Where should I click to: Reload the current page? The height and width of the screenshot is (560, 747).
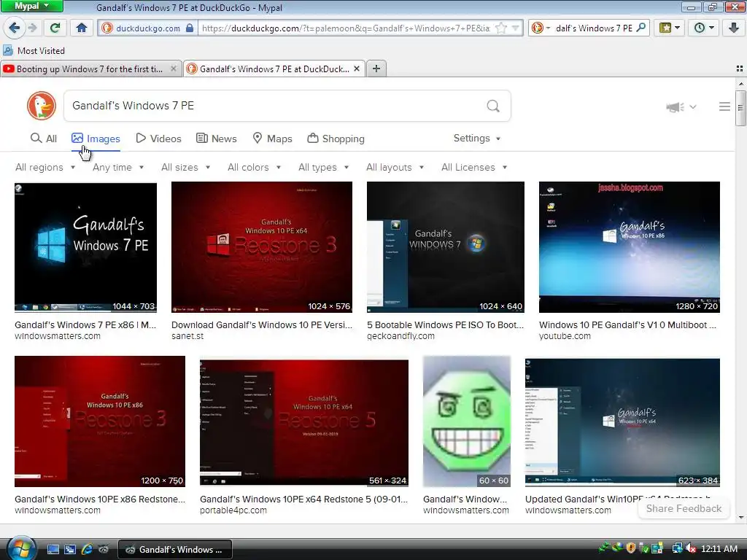[x=55, y=28]
